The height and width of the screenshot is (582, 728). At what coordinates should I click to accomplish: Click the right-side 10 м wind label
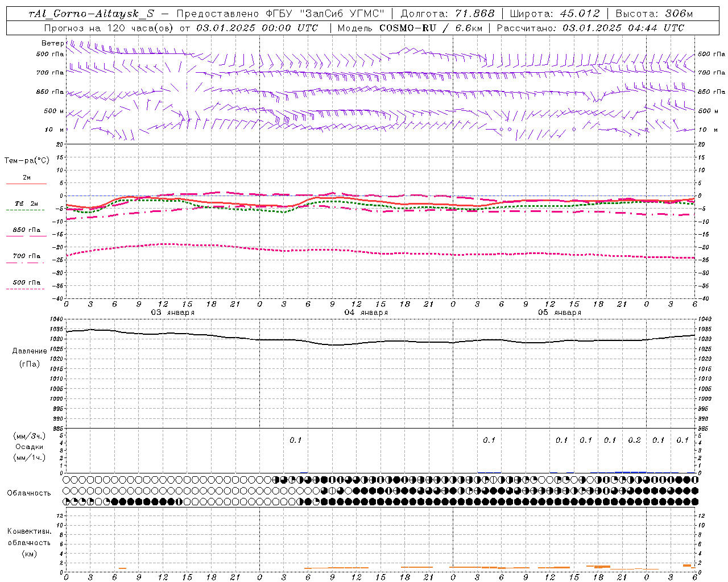pos(708,130)
